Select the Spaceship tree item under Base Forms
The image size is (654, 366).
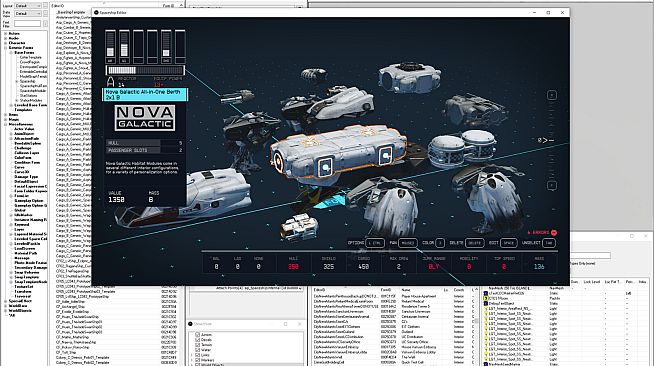(x=28, y=81)
